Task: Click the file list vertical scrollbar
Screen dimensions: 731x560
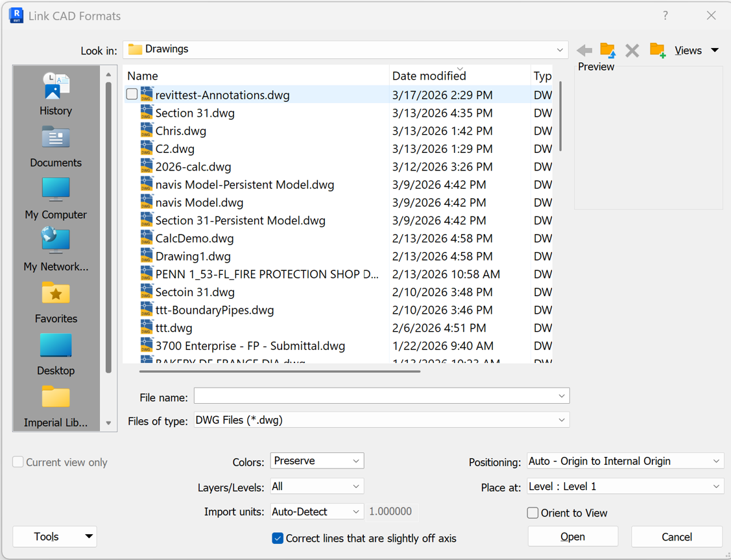Action: coord(560,117)
